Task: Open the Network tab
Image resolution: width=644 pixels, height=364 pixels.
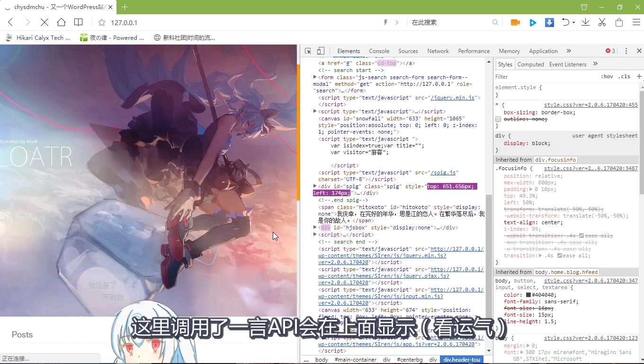Action: (438, 51)
